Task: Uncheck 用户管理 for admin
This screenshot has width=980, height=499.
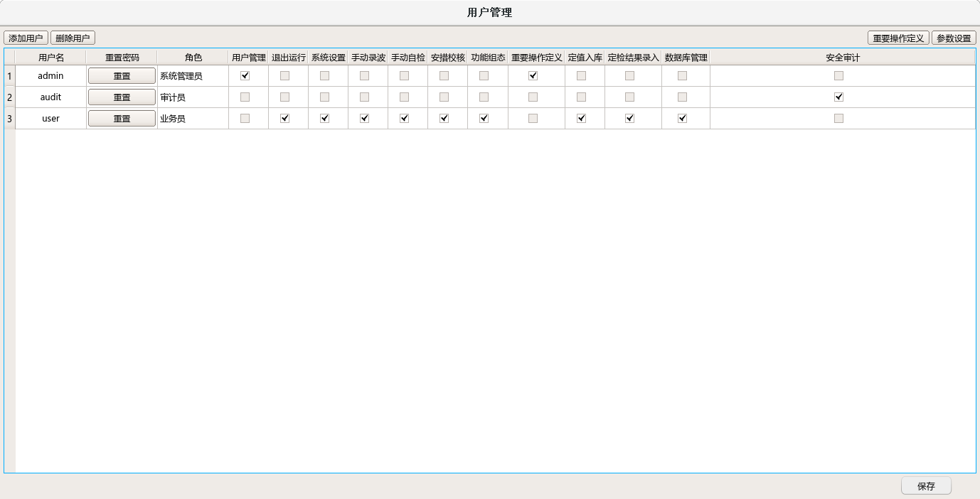Action: point(245,76)
